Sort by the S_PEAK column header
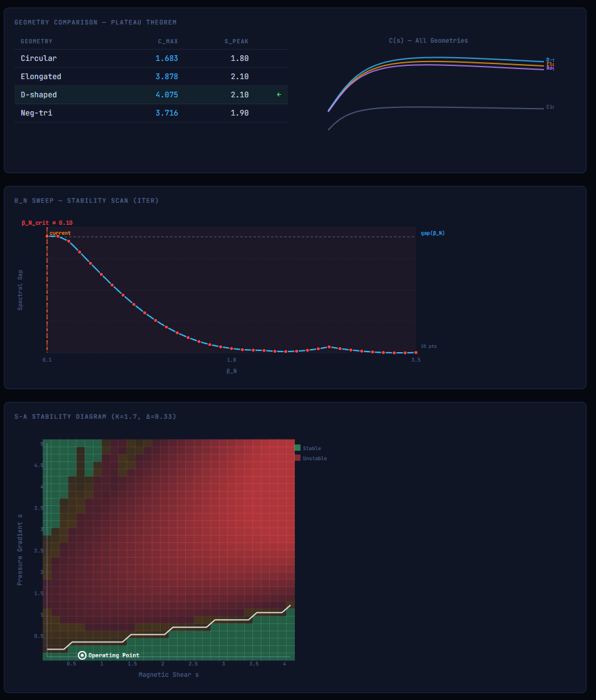The image size is (596, 700). [x=237, y=41]
